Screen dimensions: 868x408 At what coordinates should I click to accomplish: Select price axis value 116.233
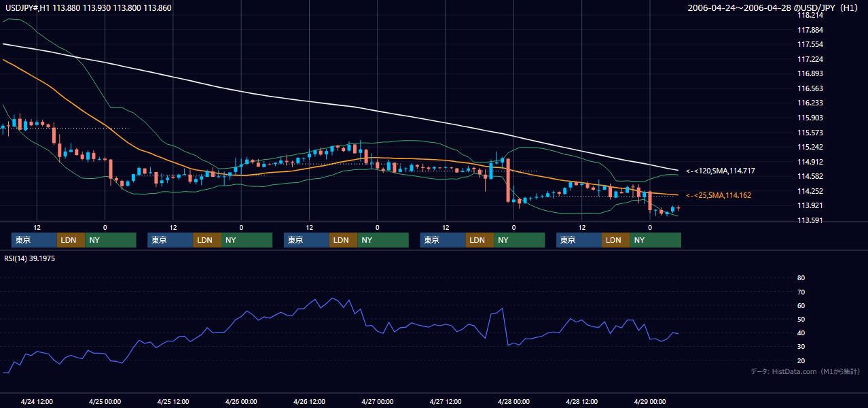(x=810, y=103)
